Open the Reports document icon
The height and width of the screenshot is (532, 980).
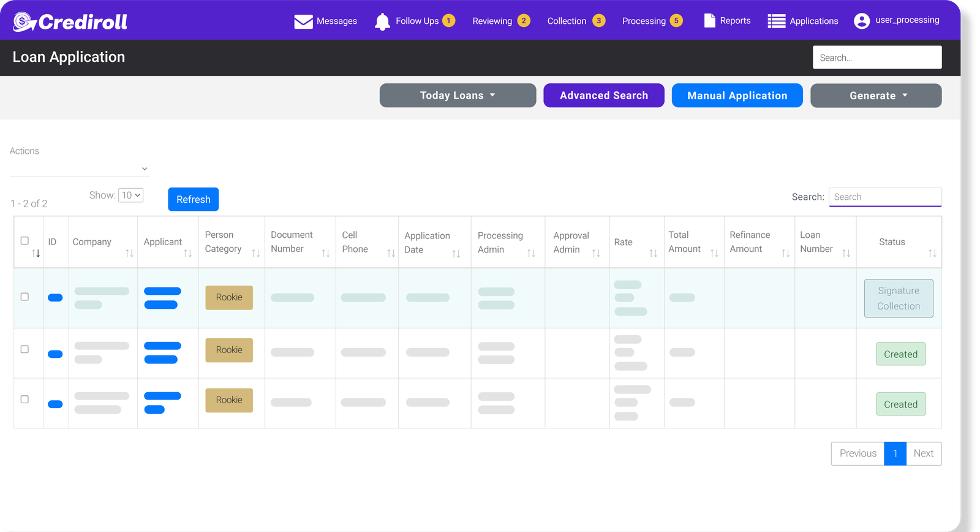709,21
